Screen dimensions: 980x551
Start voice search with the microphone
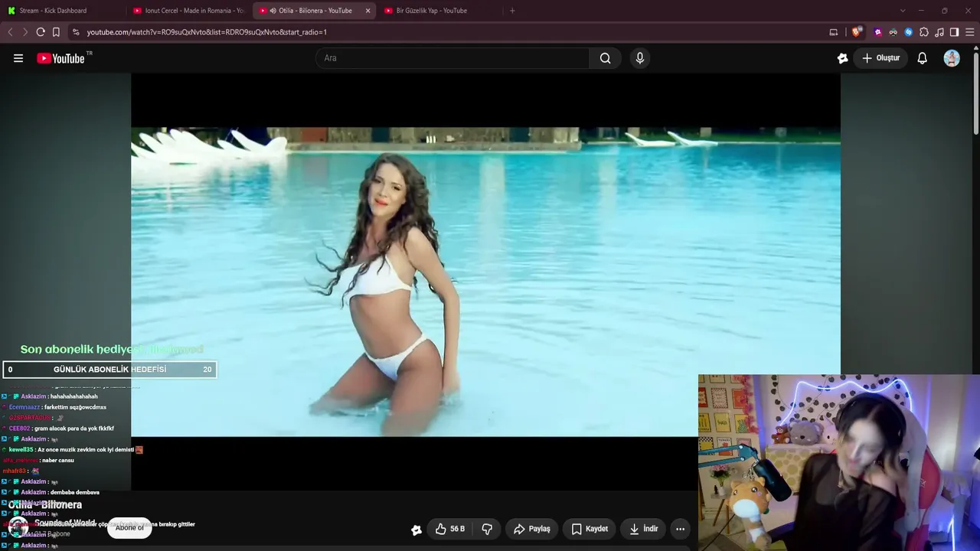coord(640,58)
